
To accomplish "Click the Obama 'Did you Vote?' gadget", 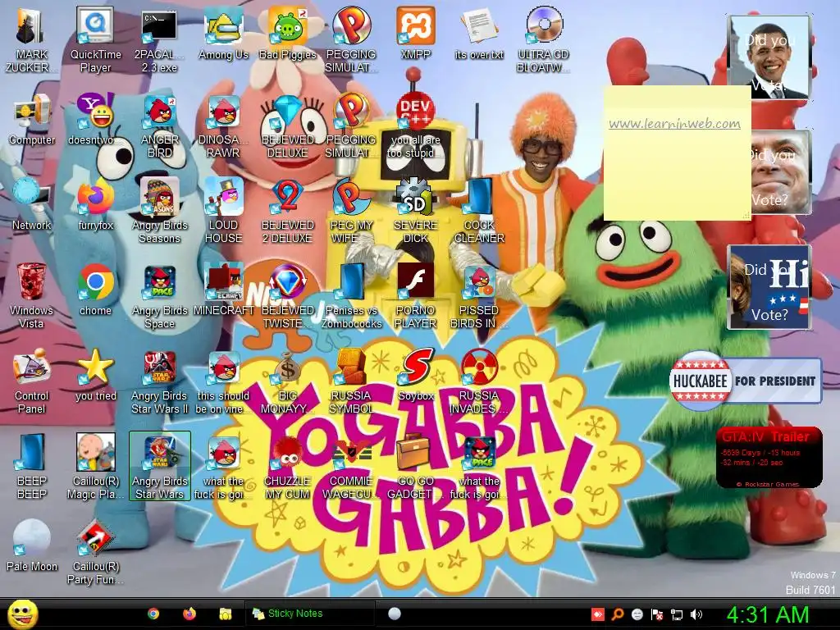I will [769, 57].
